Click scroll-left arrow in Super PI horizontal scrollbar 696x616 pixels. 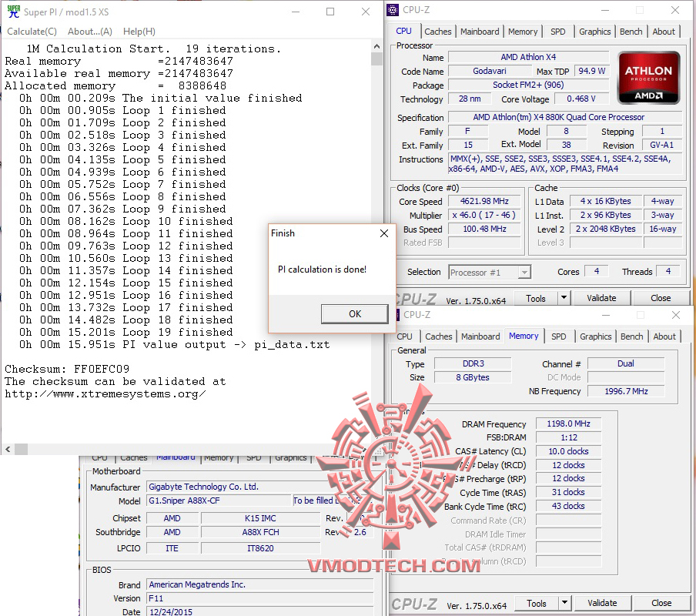click(x=8, y=449)
